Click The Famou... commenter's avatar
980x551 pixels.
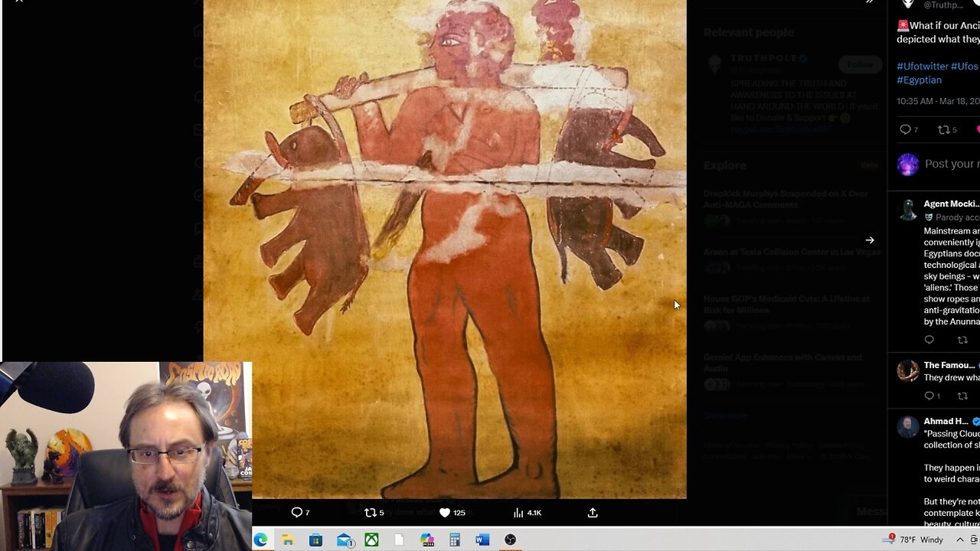point(908,371)
